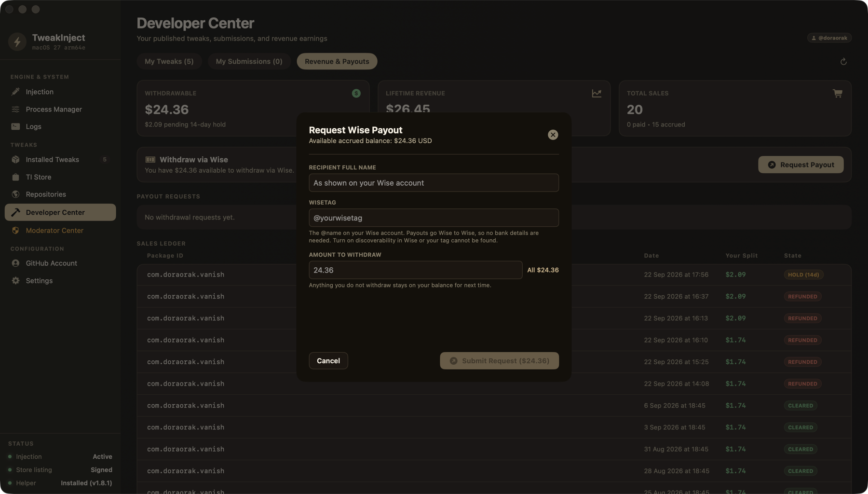Focus the Recipient Full Name field
The width and height of the screenshot is (868, 494).
[x=434, y=183]
